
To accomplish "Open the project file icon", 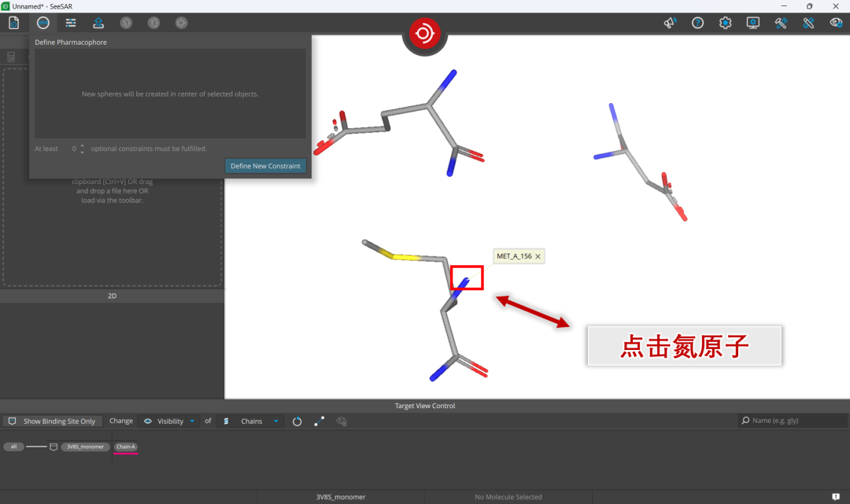I will point(13,23).
